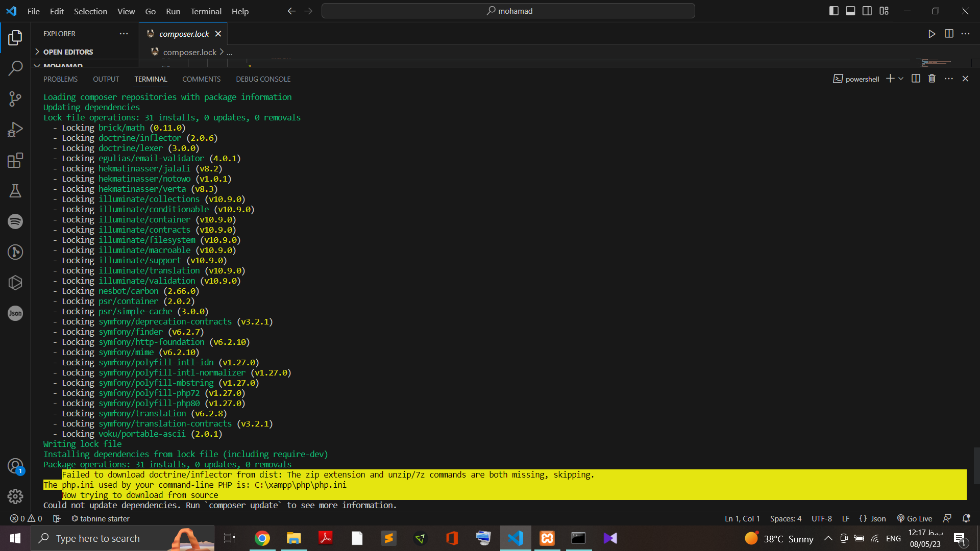
Task: Click errors and warnings status indicator
Action: pos(26,518)
